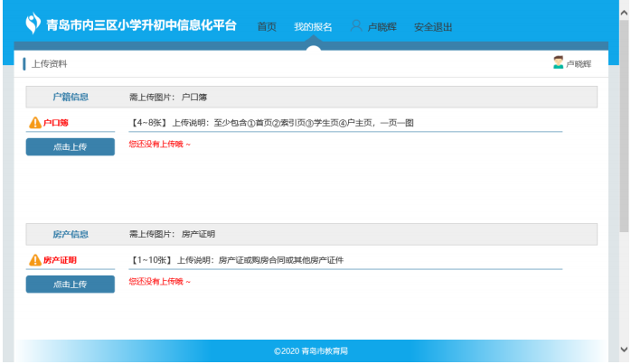Click the 上传资料 page heading
Image resolution: width=631 pixels, height=364 pixels.
[x=49, y=63]
